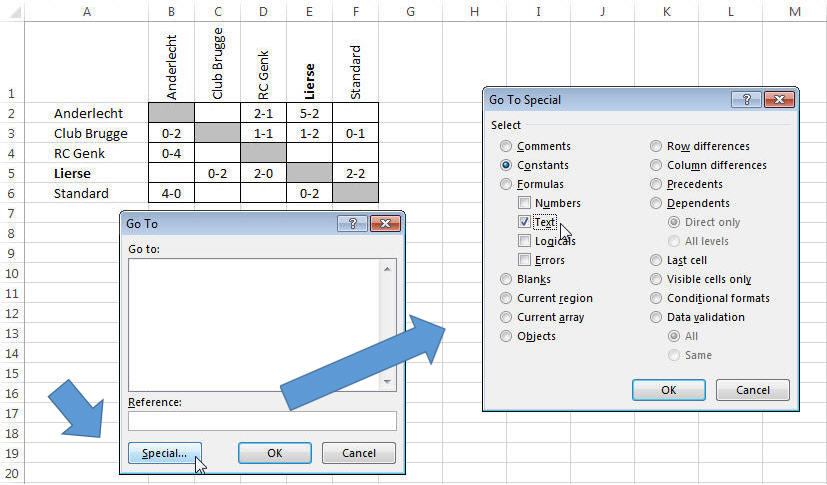Click cell containing score 2-2
827x485 pixels.
click(355, 173)
